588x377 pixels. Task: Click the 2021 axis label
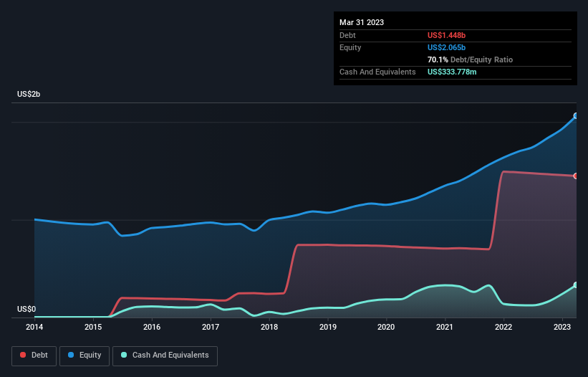(x=445, y=327)
